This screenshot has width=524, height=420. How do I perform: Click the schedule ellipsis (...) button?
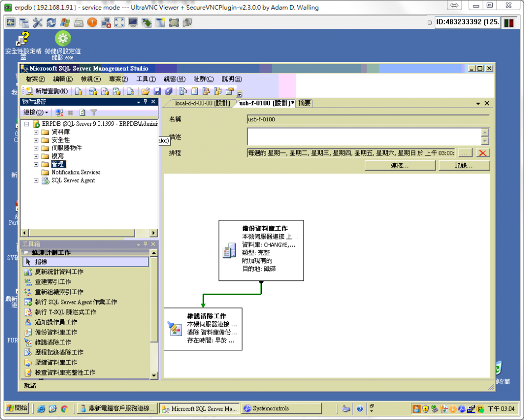tap(465, 153)
